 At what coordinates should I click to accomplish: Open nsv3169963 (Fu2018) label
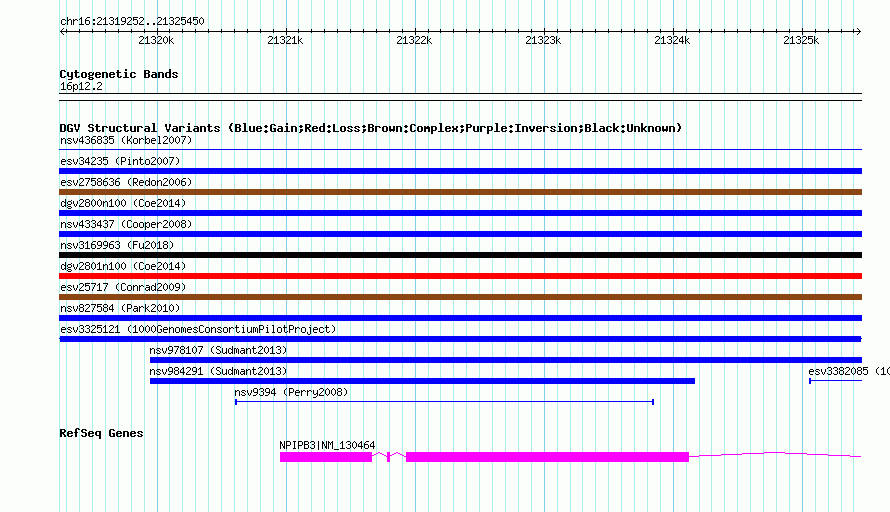[x=117, y=245]
